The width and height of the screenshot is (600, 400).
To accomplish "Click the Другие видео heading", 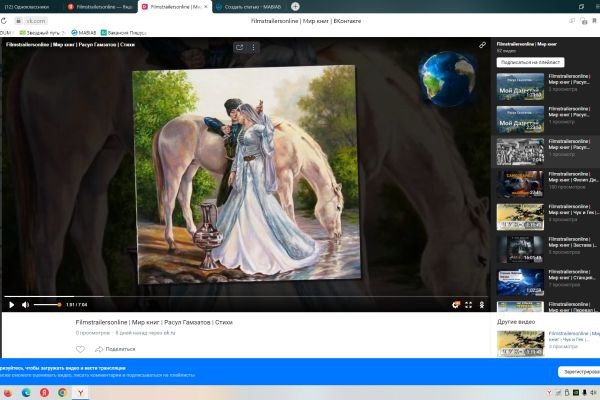I will (516, 322).
